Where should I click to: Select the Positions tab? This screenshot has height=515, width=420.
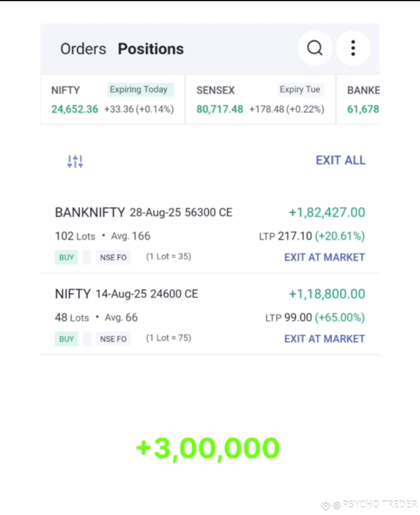point(151,49)
